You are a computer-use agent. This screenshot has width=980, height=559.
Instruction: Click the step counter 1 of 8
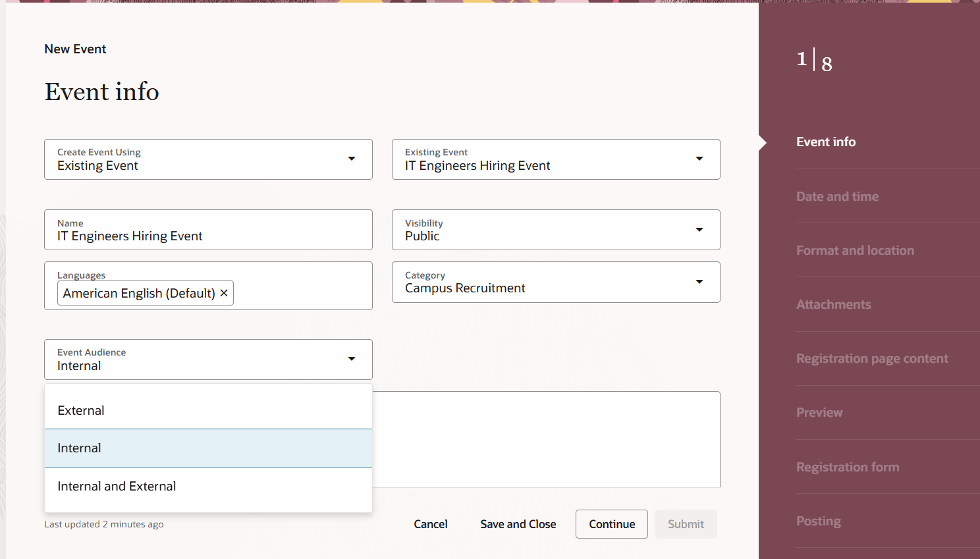(x=815, y=60)
